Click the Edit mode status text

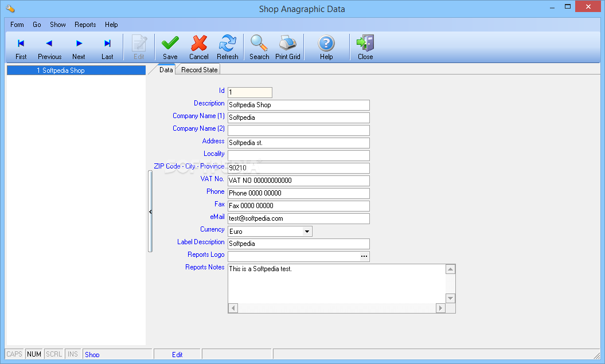(177, 354)
